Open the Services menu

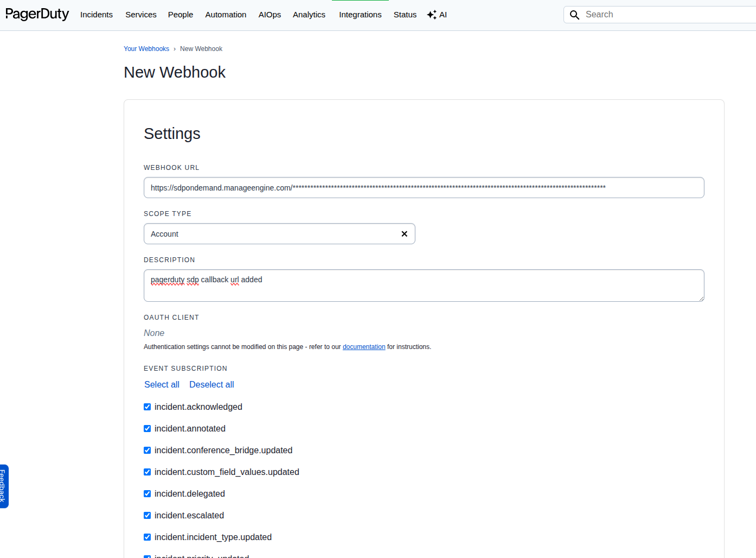point(141,15)
